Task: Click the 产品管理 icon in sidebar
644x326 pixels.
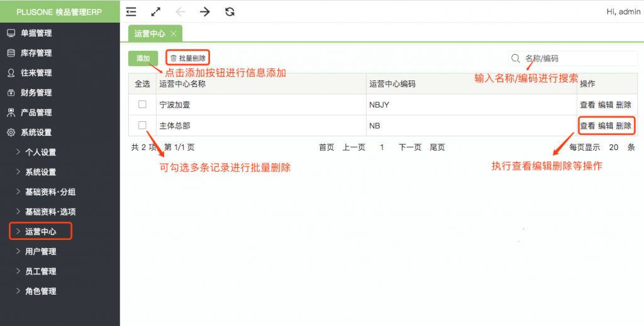Action: coord(11,112)
